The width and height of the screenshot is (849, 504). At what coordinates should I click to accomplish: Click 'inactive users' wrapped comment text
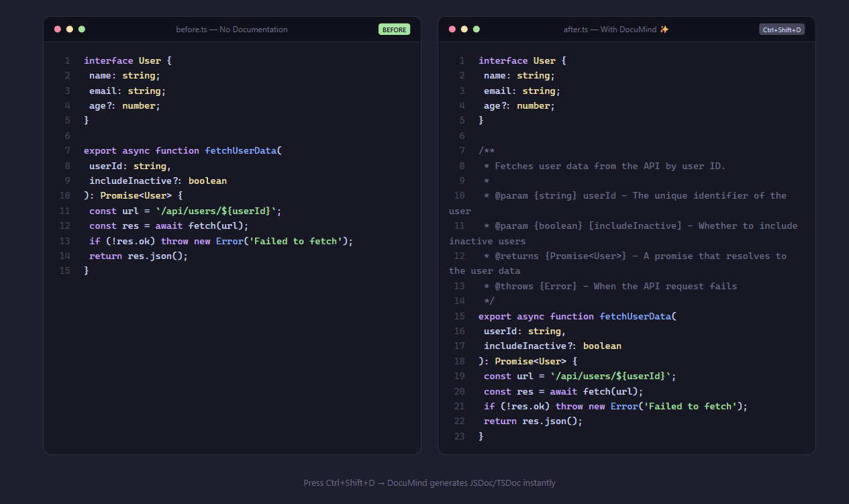click(x=487, y=241)
